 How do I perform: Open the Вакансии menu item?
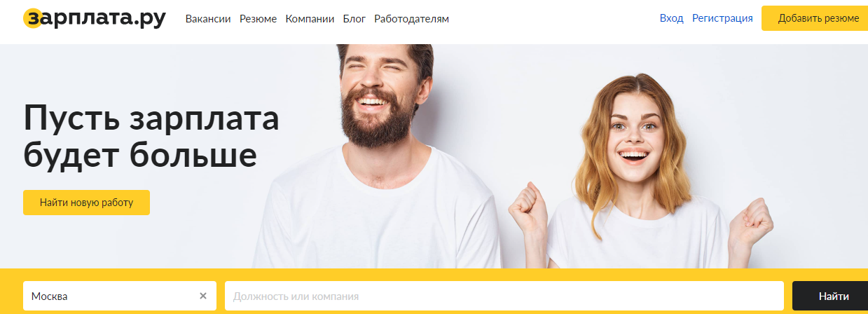(x=208, y=19)
